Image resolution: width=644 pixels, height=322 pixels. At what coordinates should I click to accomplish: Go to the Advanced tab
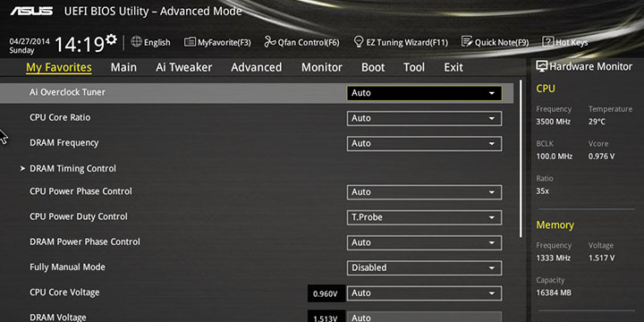(x=257, y=67)
